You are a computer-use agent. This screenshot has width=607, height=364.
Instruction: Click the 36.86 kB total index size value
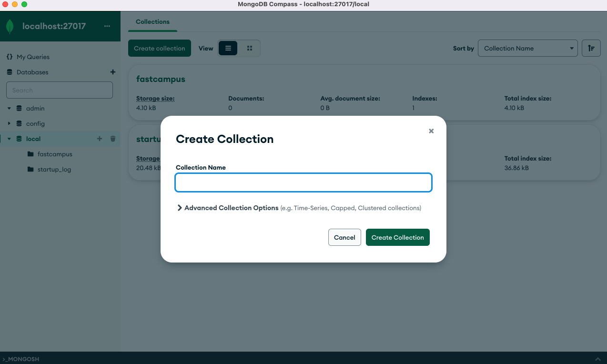pos(516,168)
